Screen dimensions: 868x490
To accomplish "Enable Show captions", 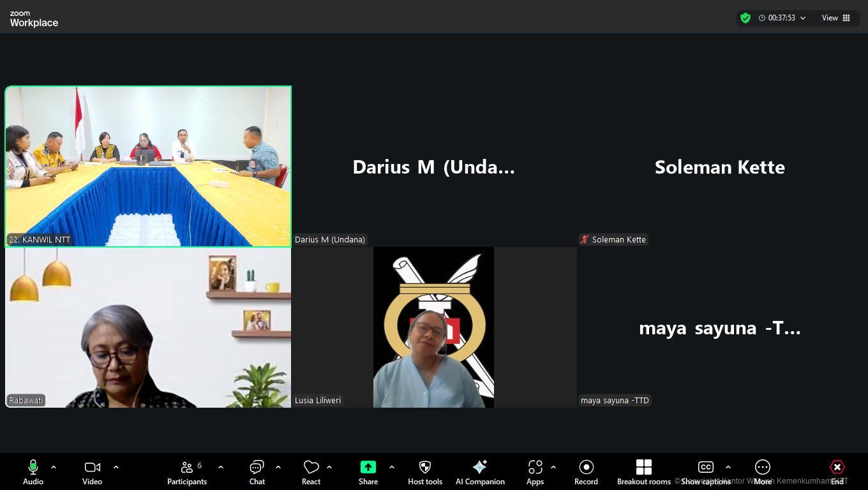I will tap(705, 472).
